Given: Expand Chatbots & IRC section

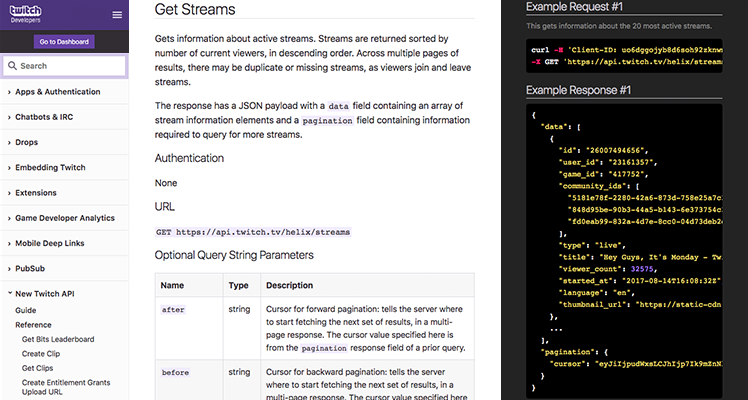Looking at the screenshot, I should point(64,117).
